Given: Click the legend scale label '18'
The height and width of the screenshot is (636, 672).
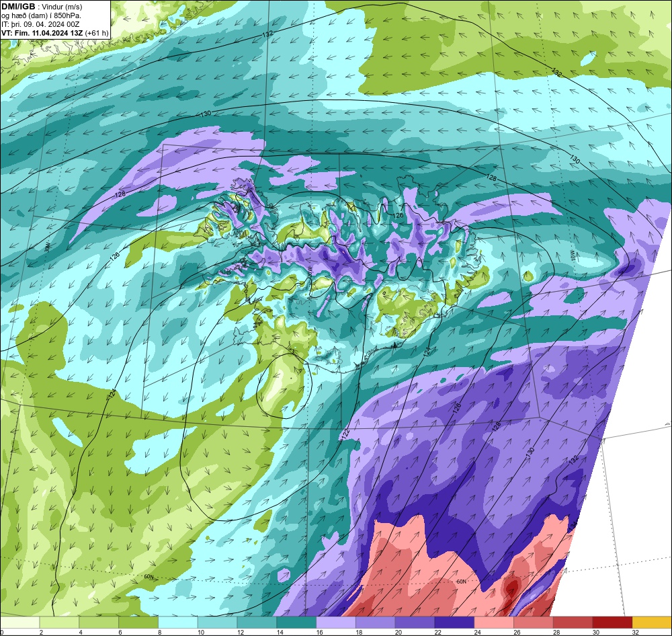Looking at the screenshot, I should click(x=359, y=632).
